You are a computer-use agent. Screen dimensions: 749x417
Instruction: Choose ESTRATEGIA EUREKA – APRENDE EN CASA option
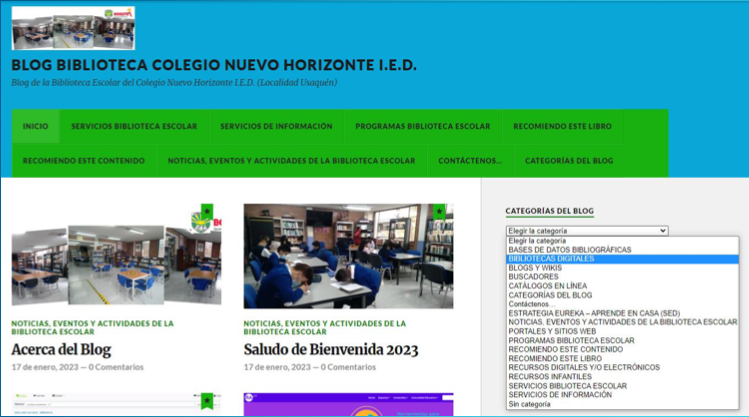[x=622, y=313]
